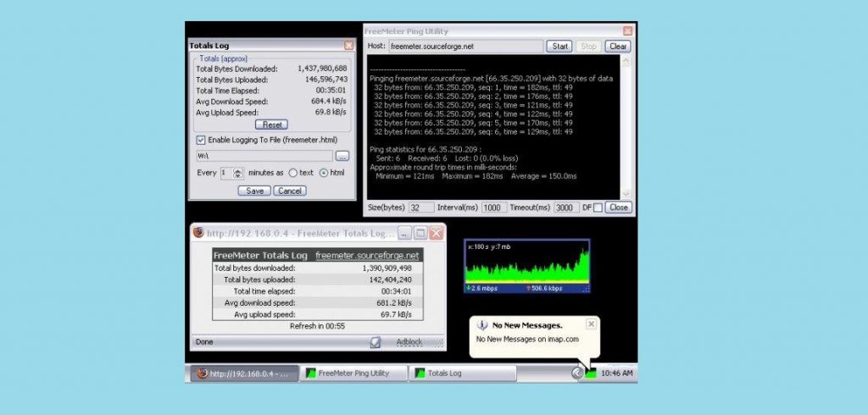Screen dimensions: 868x415
Task: Toggle Enable Logging To File checkbox
Action: coord(201,140)
